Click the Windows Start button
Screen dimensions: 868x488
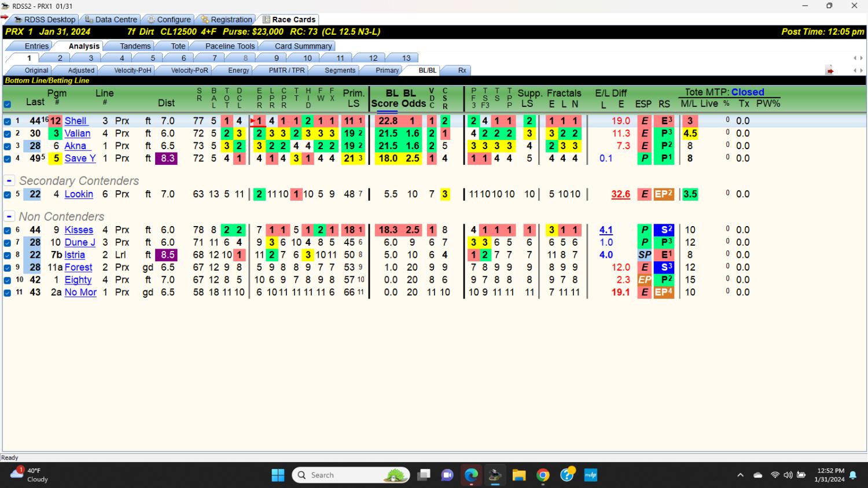pyautogui.click(x=278, y=475)
